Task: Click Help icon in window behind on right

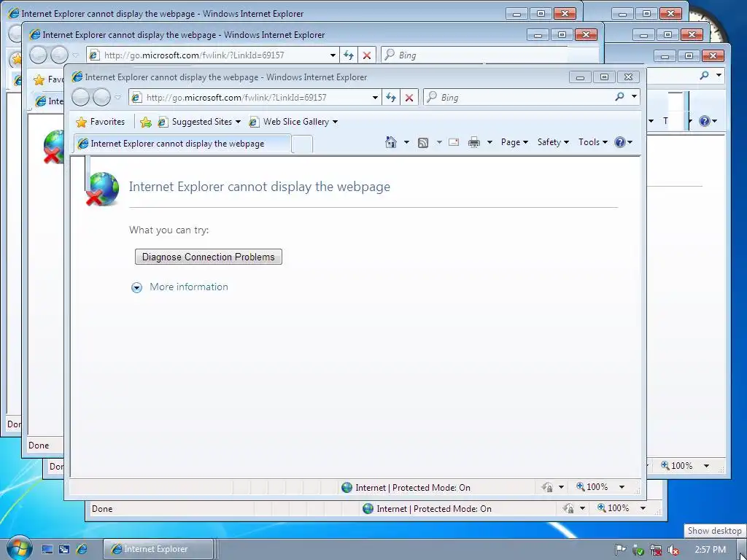Action: pos(705,121)
